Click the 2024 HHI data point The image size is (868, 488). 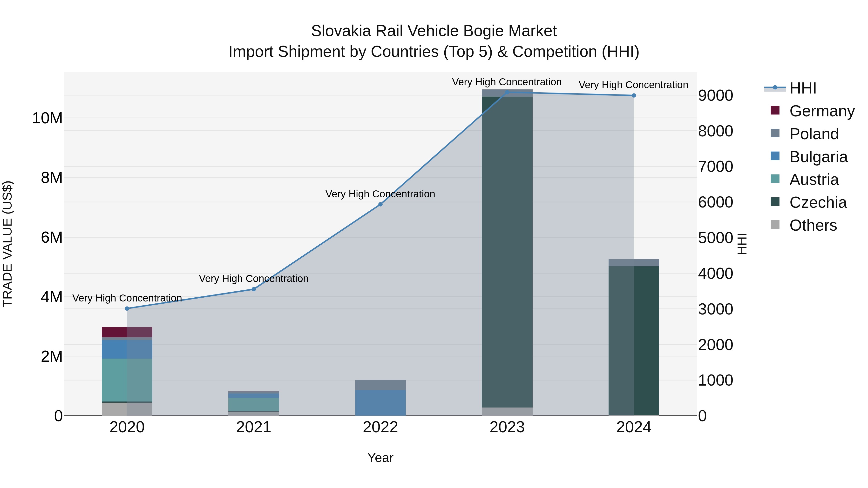pyautogui.click(x=634, y=96)
